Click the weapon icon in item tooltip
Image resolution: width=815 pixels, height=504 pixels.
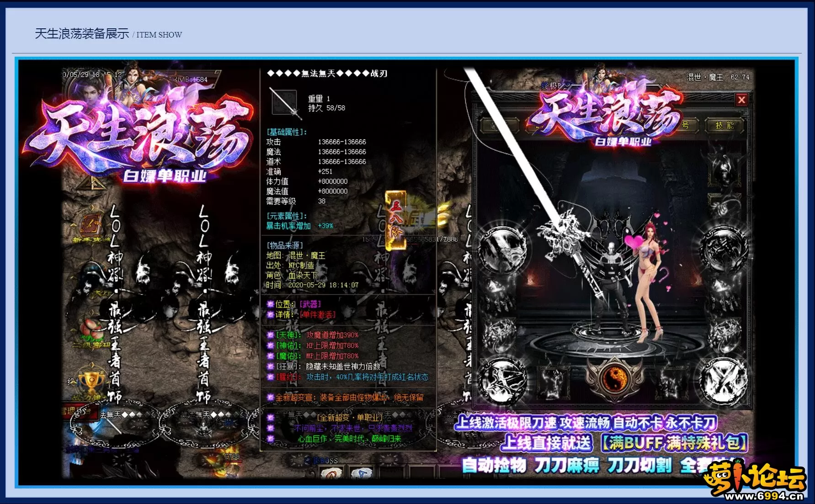coord(285,101)
